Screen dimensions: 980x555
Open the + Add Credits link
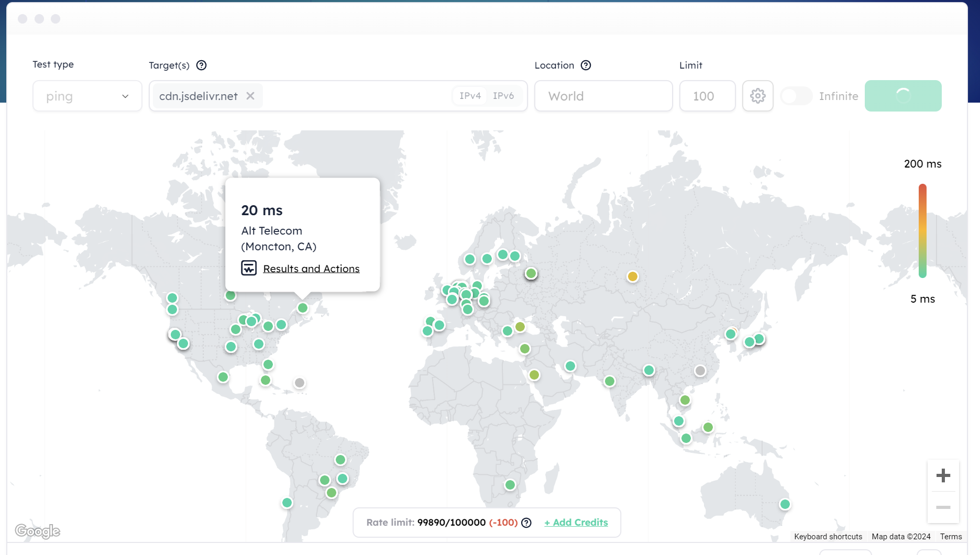(x=576, y=523)
